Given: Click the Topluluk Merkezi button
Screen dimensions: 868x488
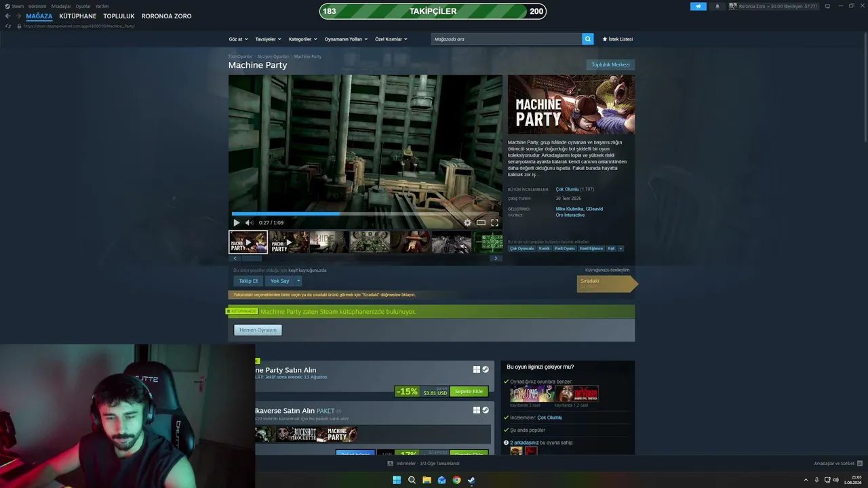Looking at the screenshot, I should coord(611,65).
